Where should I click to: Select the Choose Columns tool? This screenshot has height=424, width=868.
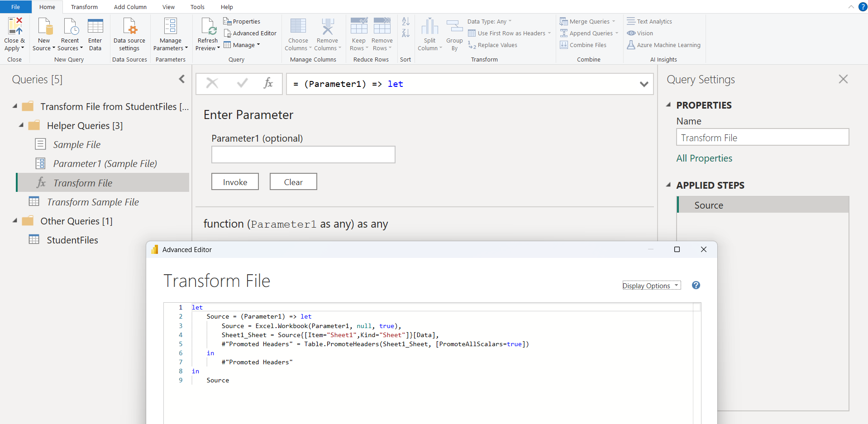coord(298,33)
